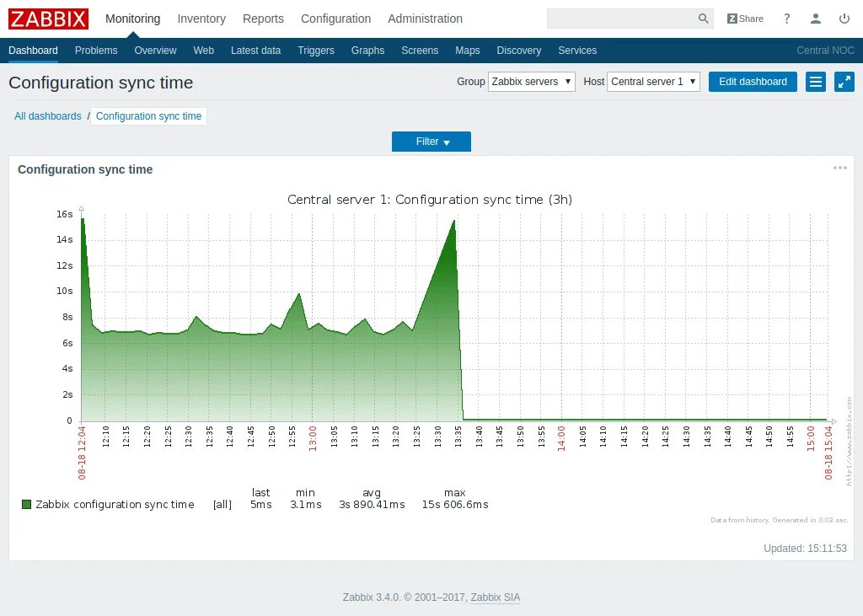Image resolution: width=863 pixels, height=616 pixels.
Task: Click the max value 15s 606.6ms
Action: tap(455, 504)
